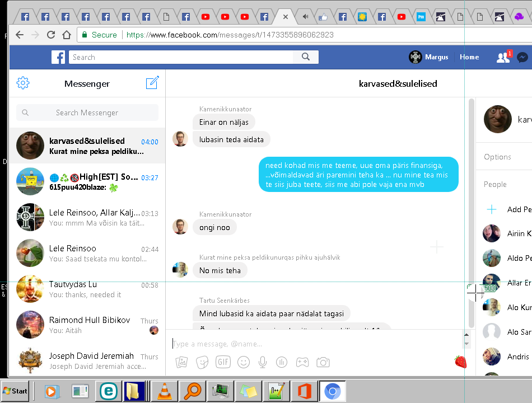Open the Messenger icon in top bar
Viewport: 532px width, 403px height.
(x=523, y=57)
